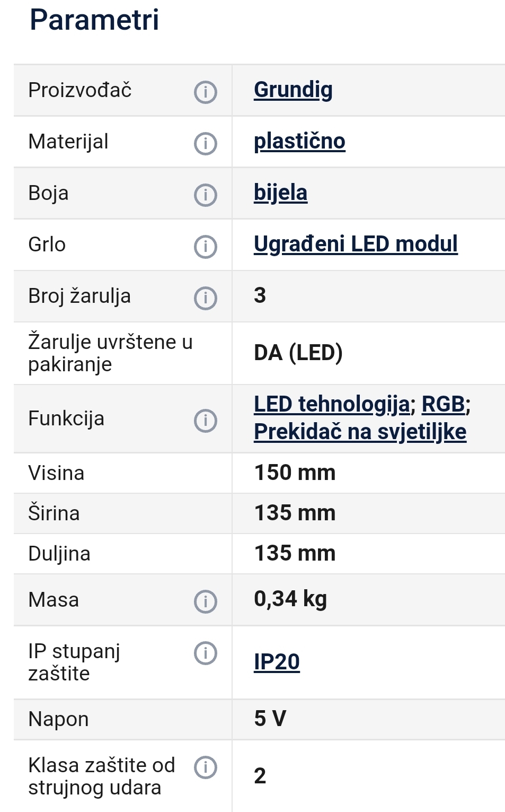View info for Masa parameter
The height and width of the screenshot is (812, 505).
click(x=206, y=601)
